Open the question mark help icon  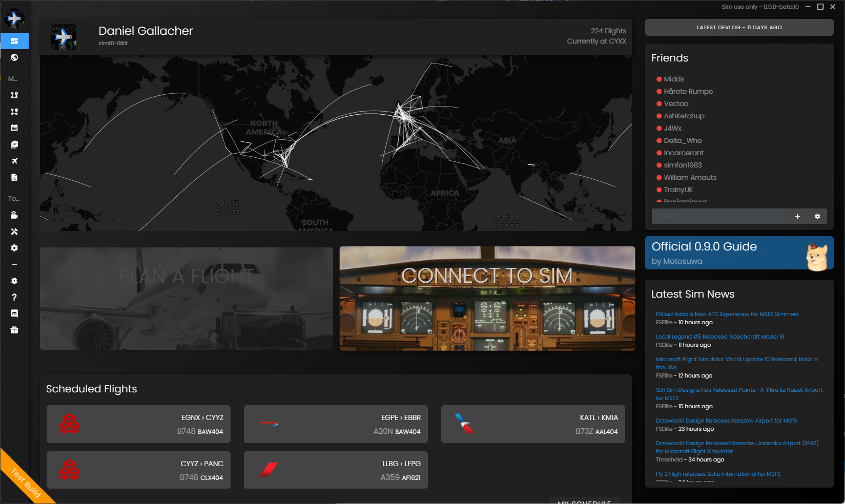14,297
